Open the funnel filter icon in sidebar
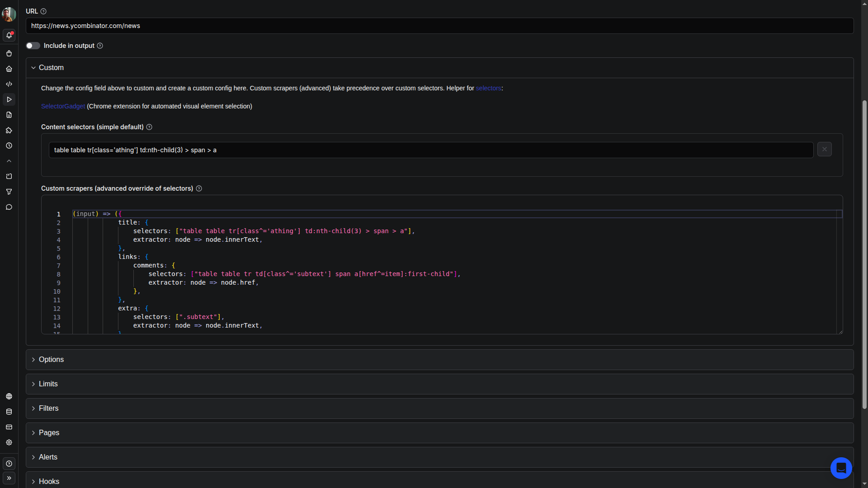This screenshot has width=868, height=488. click(9, 192)
